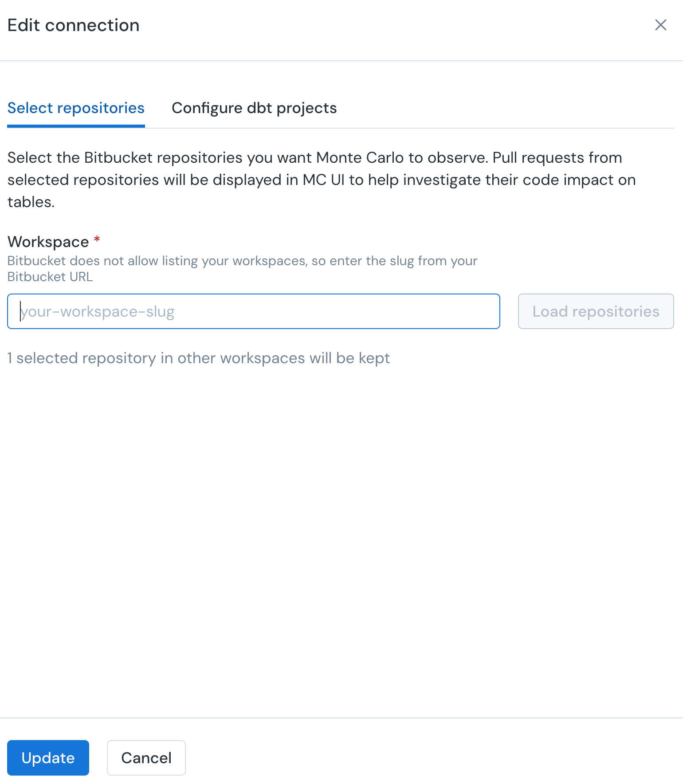Screen dimensions: 683x784
Task: Click the Bitbucket slug helper text
Action: (x=242, y=269)
